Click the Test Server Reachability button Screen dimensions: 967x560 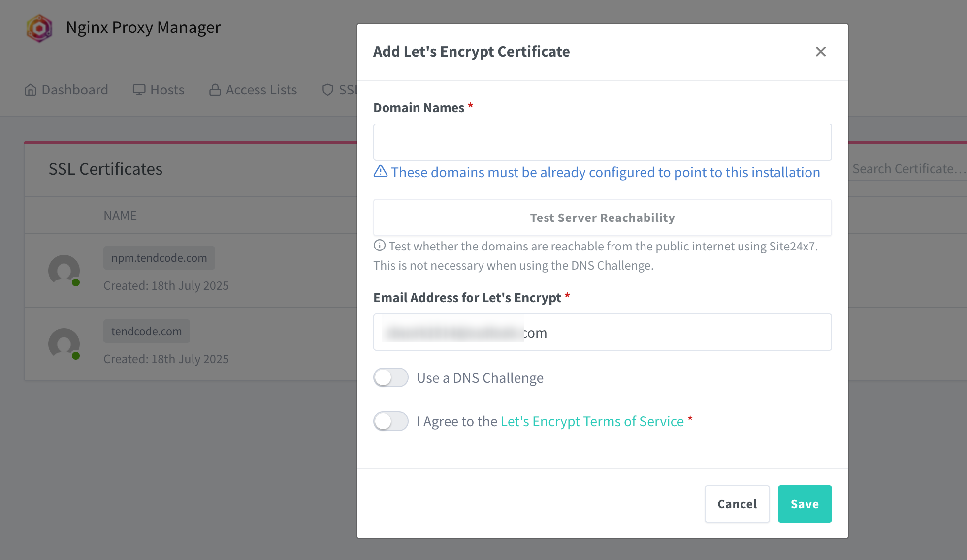(x=602, y=218)
